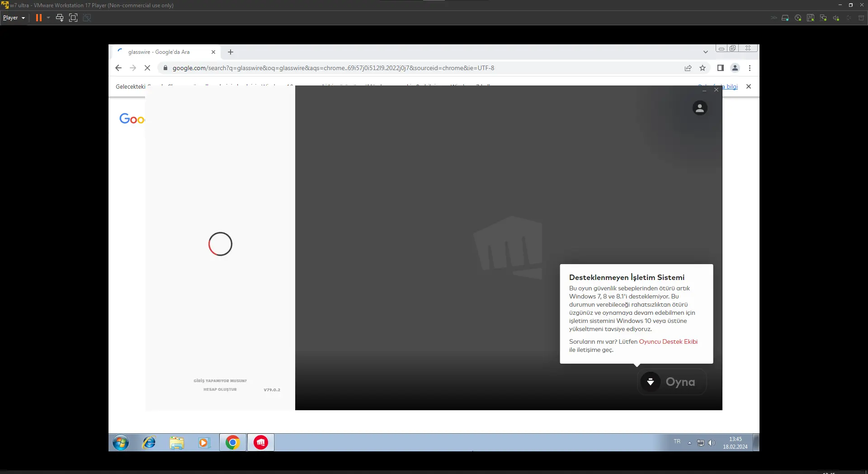868x474 pixels.
Task: Click the VMware hard disk device icon
Action: pos(785,18)
